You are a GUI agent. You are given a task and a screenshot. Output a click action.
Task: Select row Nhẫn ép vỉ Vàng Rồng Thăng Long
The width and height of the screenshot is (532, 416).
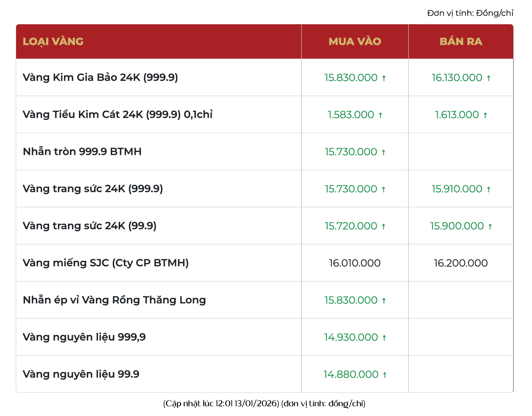(265, 300)
